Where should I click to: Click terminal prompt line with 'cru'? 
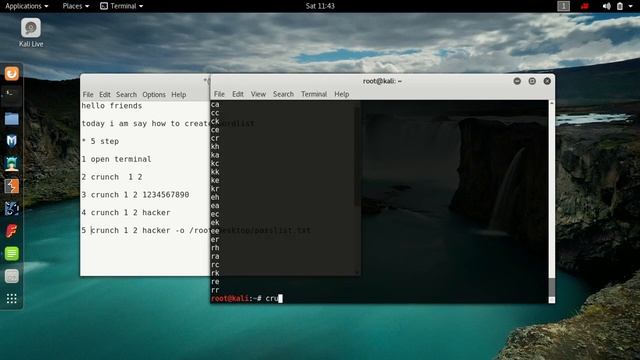click(247, 298)
